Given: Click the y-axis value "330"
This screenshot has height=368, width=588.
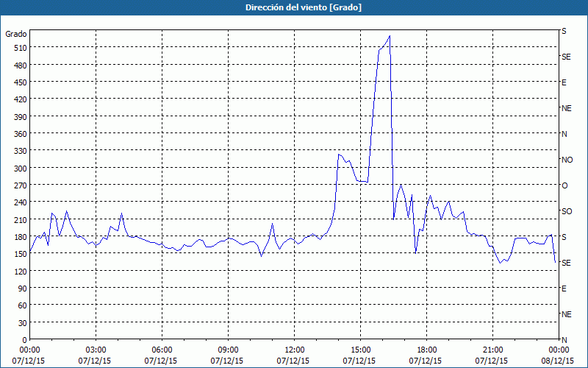Looking at the screenshot, I should [21, 151].
